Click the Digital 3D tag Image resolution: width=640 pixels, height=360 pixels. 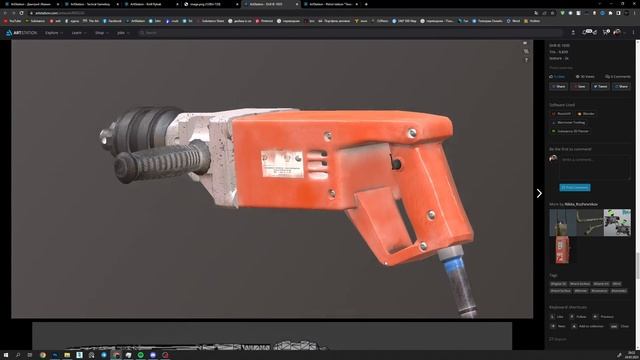[x=558, y=284]
